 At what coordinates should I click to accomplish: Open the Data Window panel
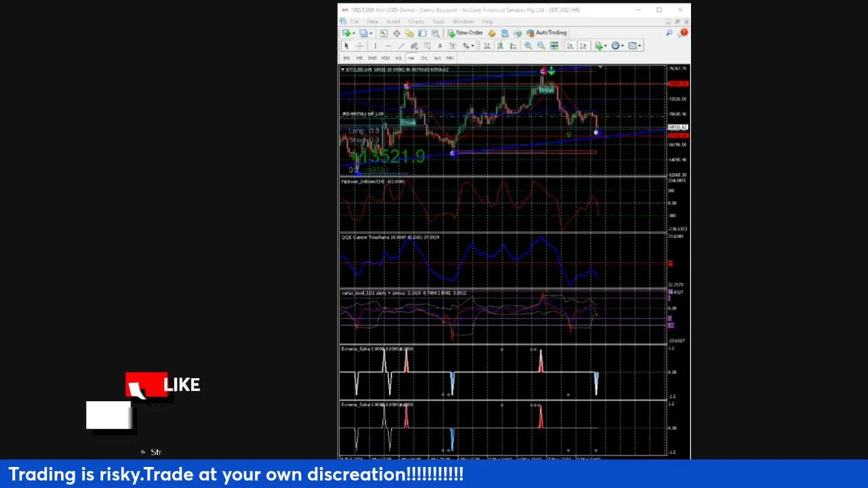pos(397,33)
